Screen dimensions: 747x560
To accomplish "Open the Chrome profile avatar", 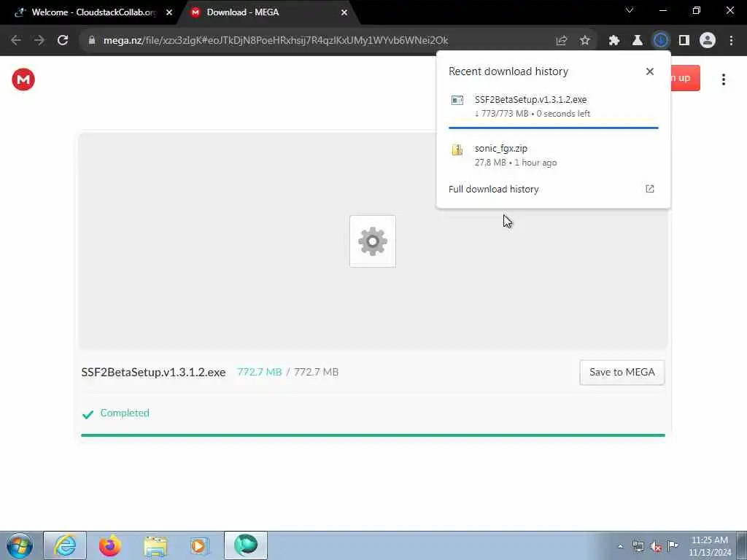I will point(708,41).
